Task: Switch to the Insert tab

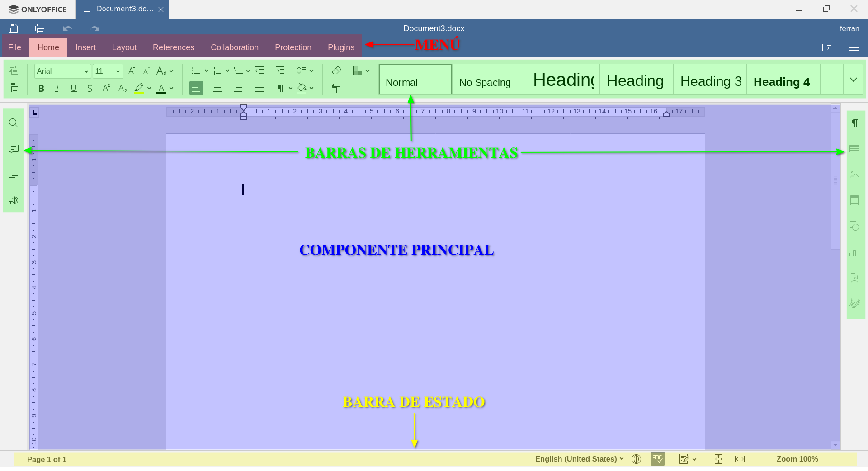Action: click(x=85, y=47)
